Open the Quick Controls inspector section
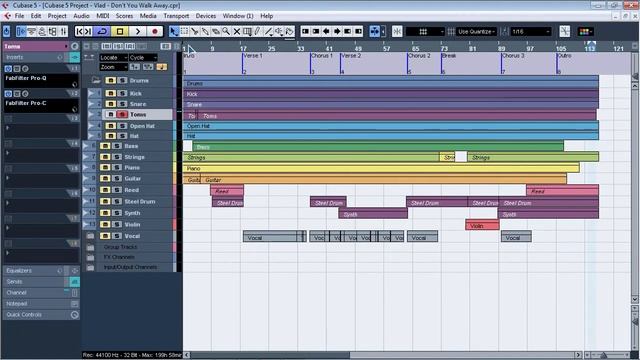 tap(40, 315)
